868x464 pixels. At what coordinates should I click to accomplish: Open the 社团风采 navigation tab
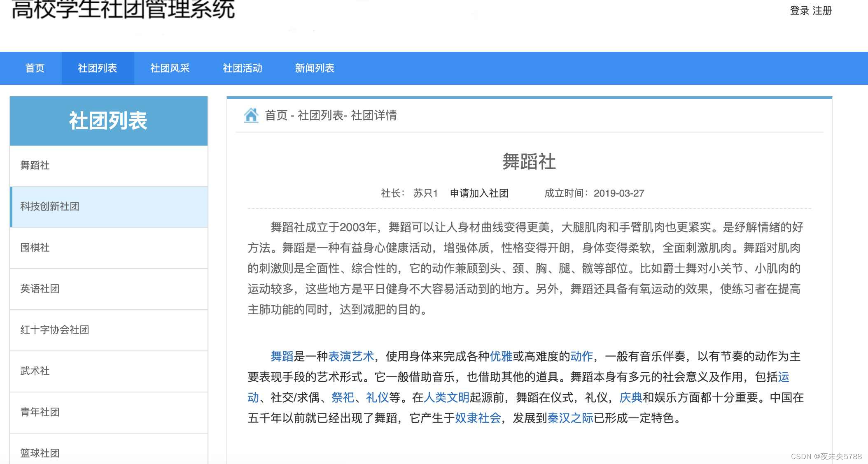click(x=170, y=68)
